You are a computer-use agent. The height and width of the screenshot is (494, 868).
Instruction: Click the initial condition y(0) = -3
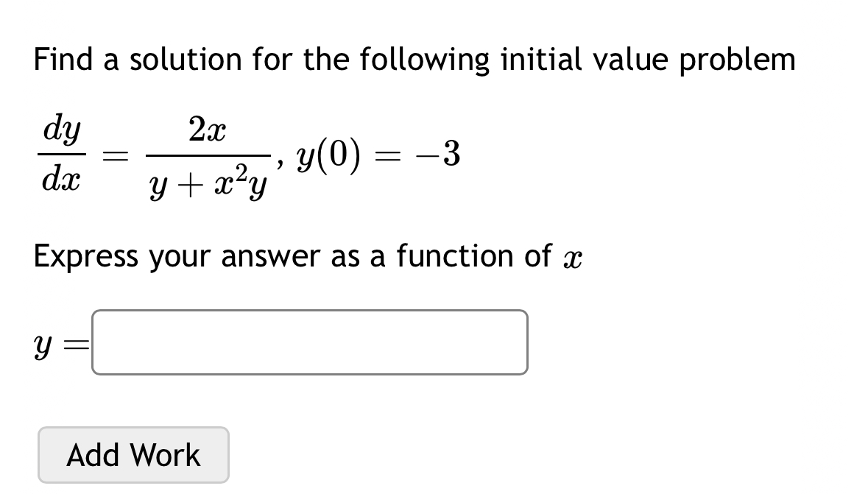tap(375, 155)
